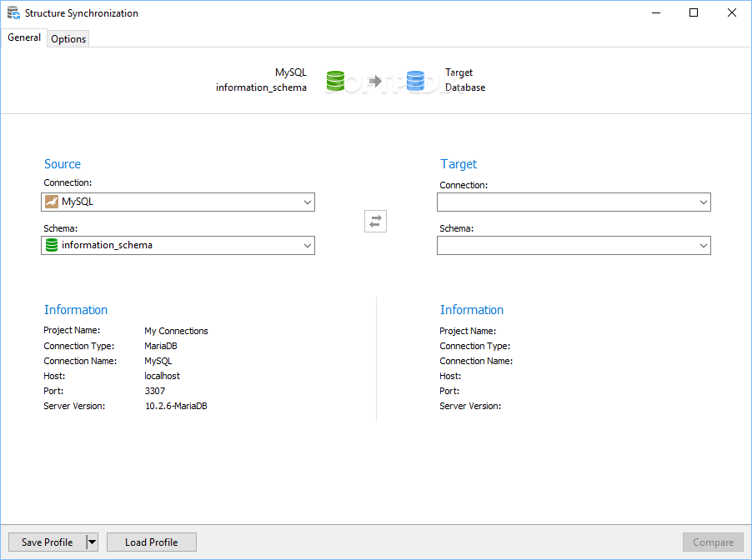Click the '3307' port value
Screen dimensions: 752x560
pos(155,391)
